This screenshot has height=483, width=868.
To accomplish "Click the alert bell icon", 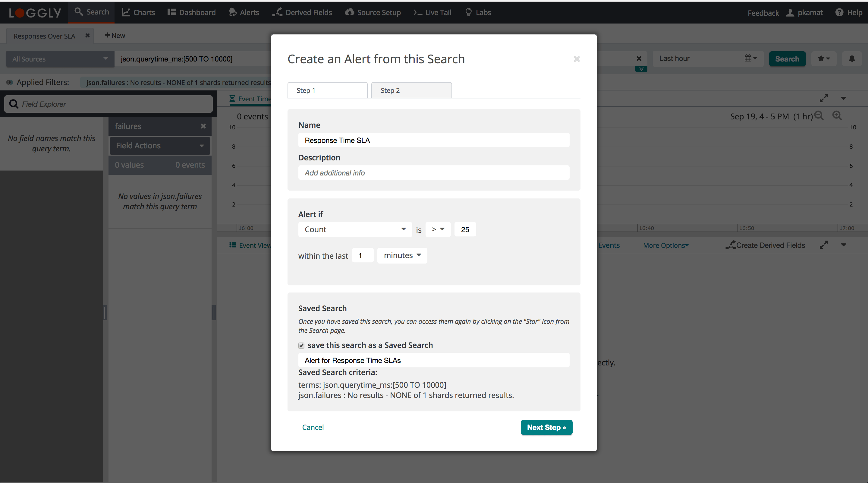I will (851, 59).
